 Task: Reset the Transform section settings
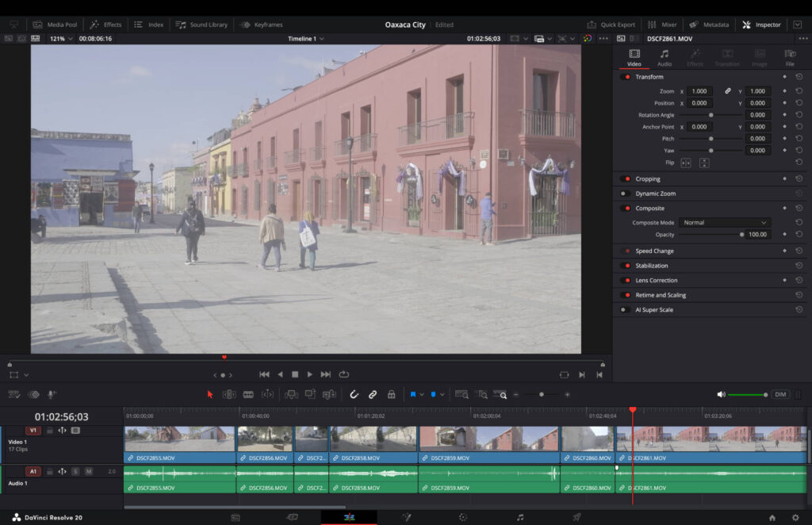click(799, 77)
